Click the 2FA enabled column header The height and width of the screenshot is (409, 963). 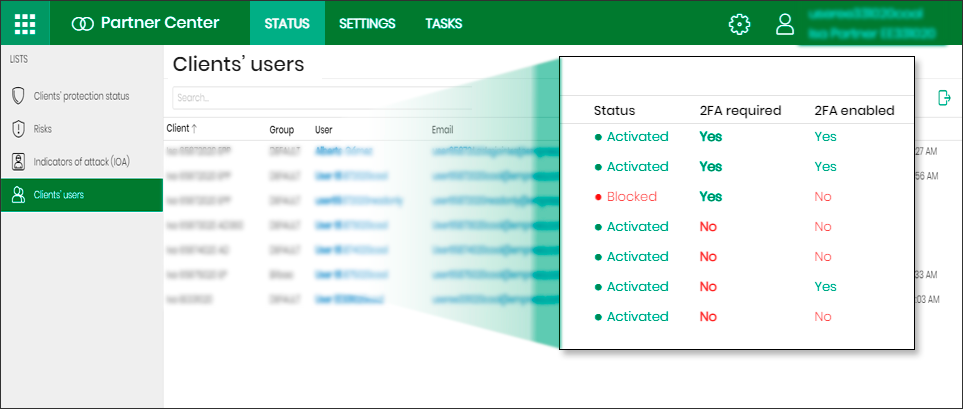[854, 111]
